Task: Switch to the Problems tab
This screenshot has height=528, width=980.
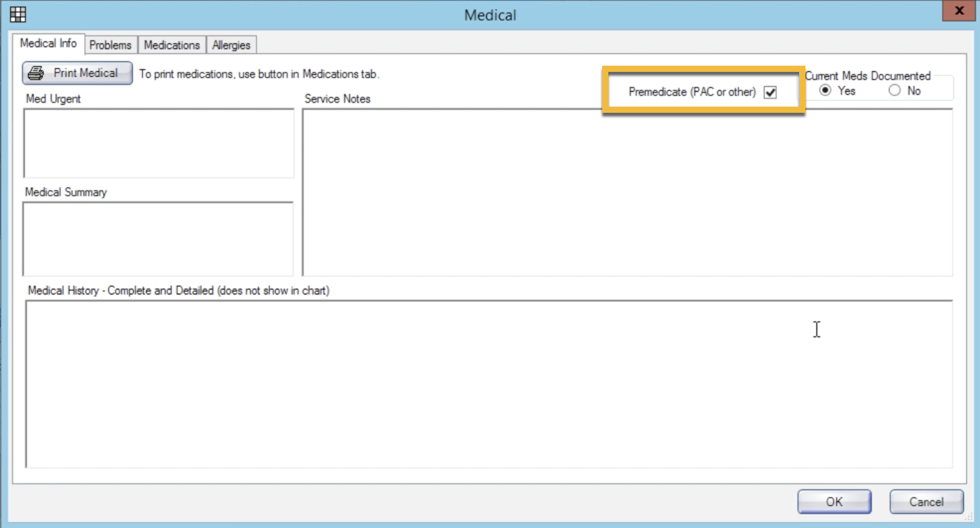Action: 110,45
